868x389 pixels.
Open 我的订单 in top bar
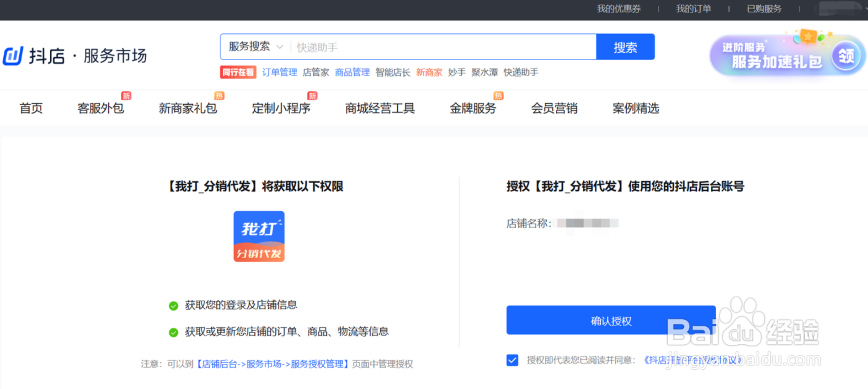tap(694, 9)
